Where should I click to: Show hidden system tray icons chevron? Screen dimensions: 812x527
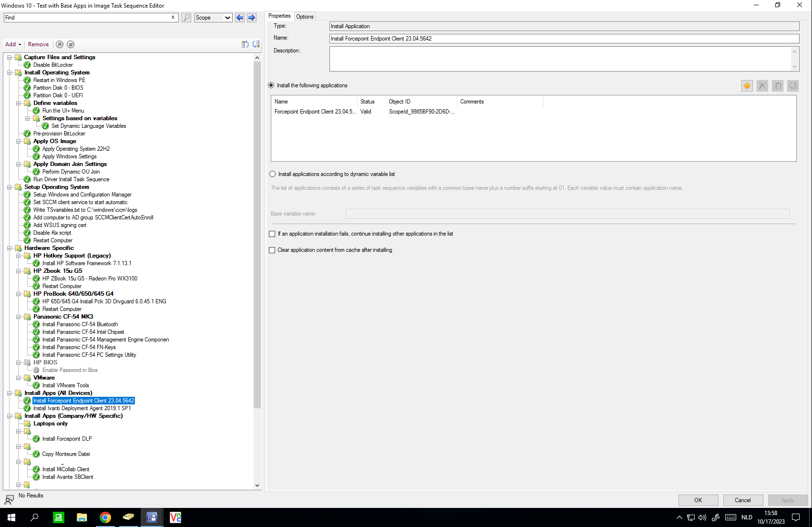click(679, 517)
